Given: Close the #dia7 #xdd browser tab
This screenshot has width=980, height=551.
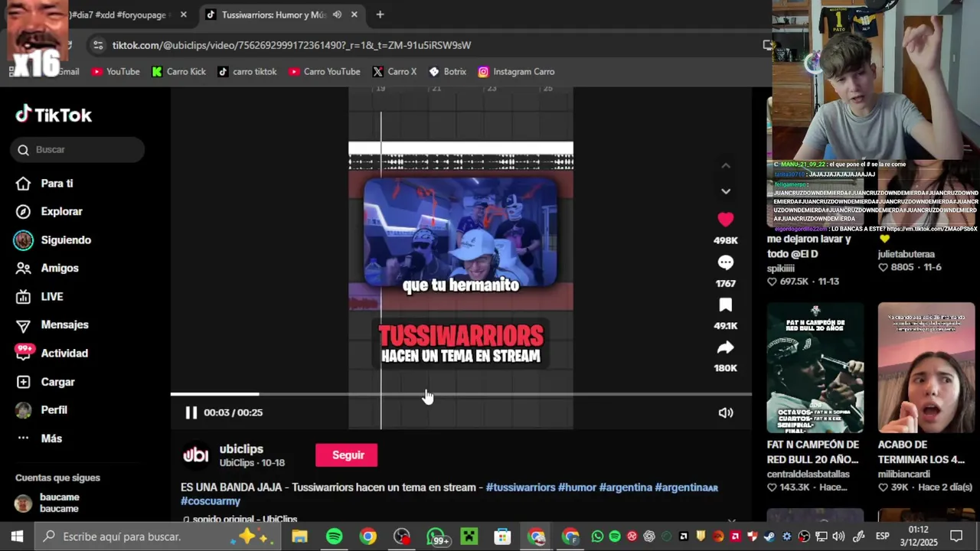Looking at the screenshot, I should [x=183, y=15].
